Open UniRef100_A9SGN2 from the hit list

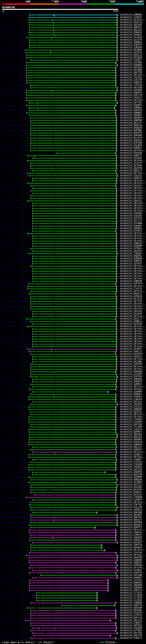(131, 404)
